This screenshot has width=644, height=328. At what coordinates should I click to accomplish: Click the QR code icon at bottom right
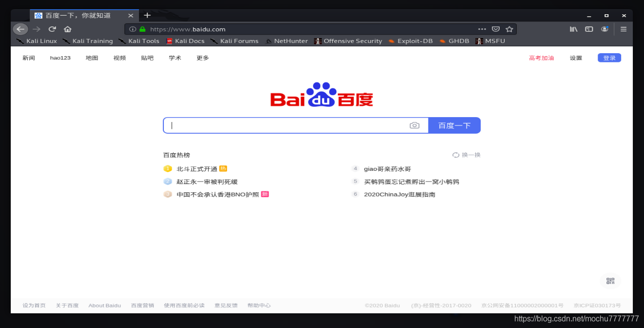click(610, 281)
